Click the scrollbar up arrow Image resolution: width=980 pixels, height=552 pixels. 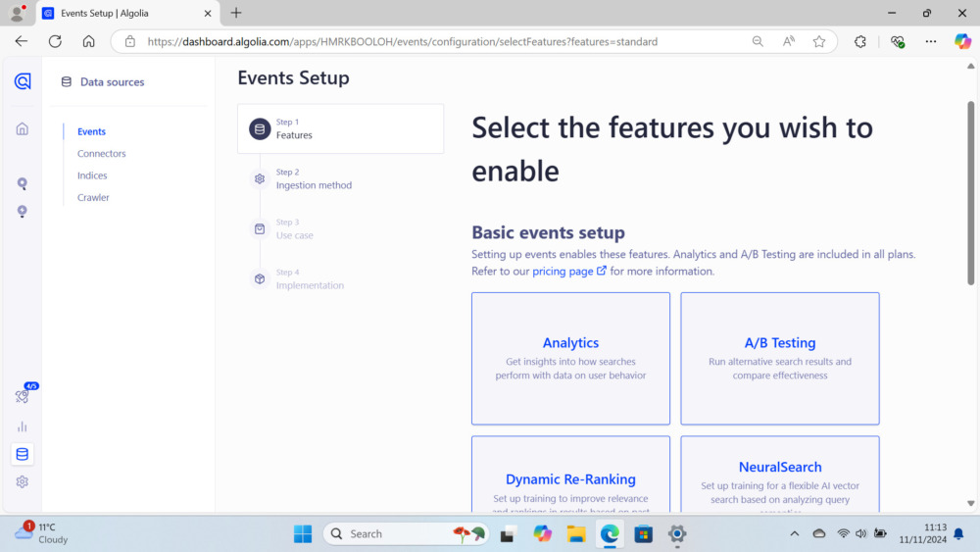(x=970, y=66)
